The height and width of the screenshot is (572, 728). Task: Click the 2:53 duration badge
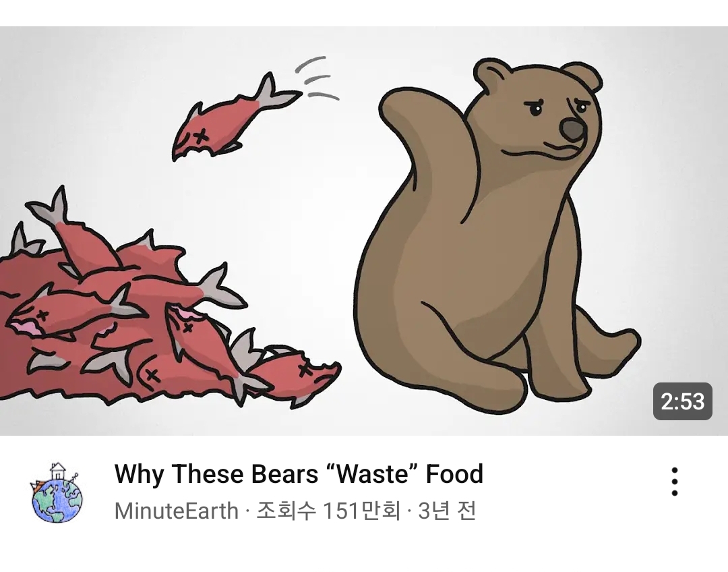click(x=682, y=401)
